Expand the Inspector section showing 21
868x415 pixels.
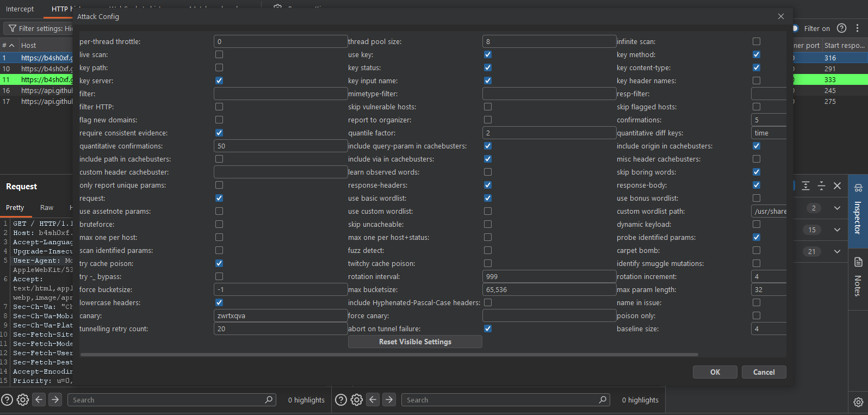(838, 251)
